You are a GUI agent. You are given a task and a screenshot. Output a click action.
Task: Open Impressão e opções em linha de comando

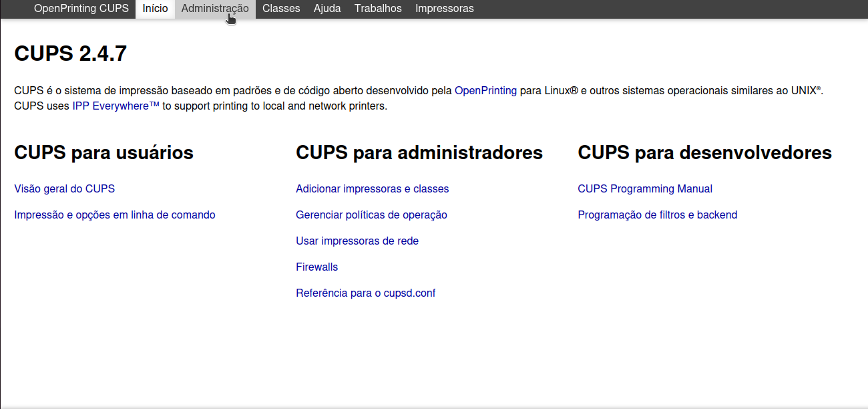tap(115, 215)
